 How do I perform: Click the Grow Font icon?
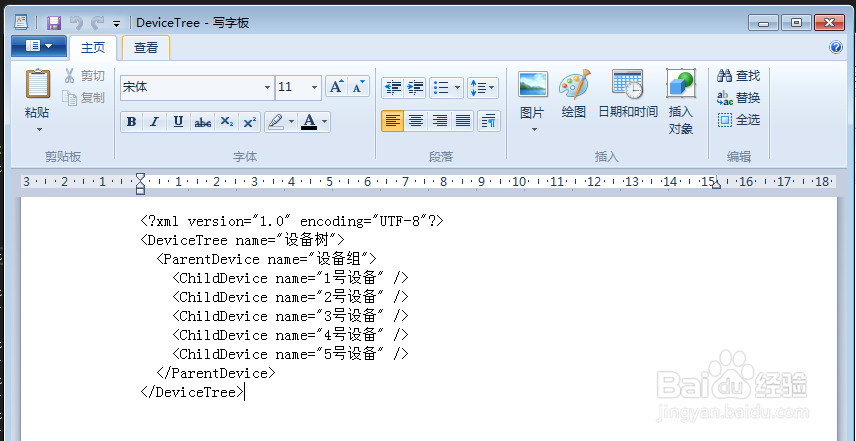[336, 86]
